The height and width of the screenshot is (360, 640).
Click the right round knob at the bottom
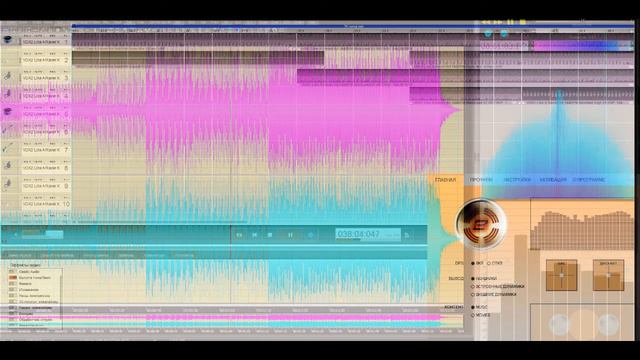coord(608,324)
